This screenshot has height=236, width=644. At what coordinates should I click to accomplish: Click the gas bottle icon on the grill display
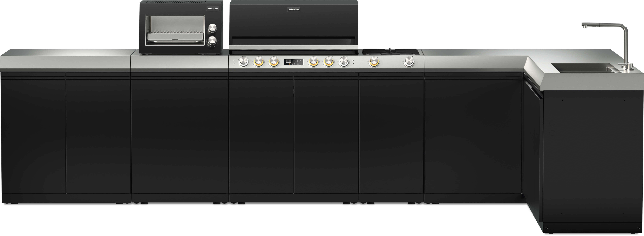[298, 64]
